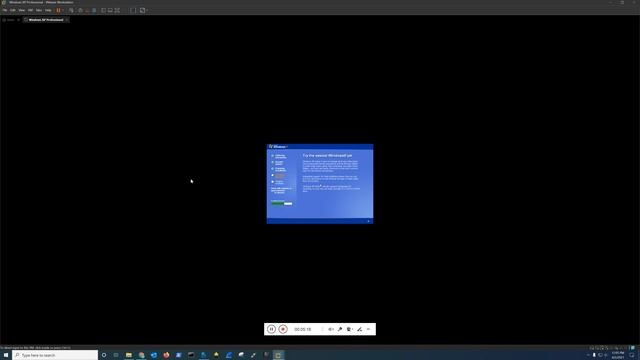Open Firefox from the taskbar
This screenshot has height=360, width=640.
click(x=166, y=355)
